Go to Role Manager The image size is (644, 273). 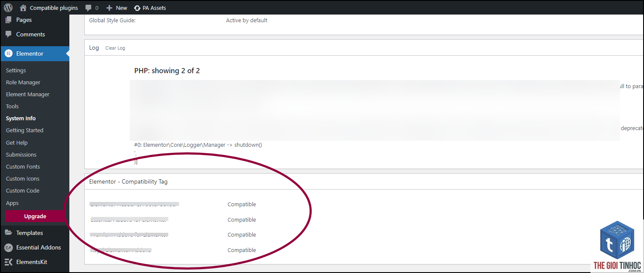(23, 82)
